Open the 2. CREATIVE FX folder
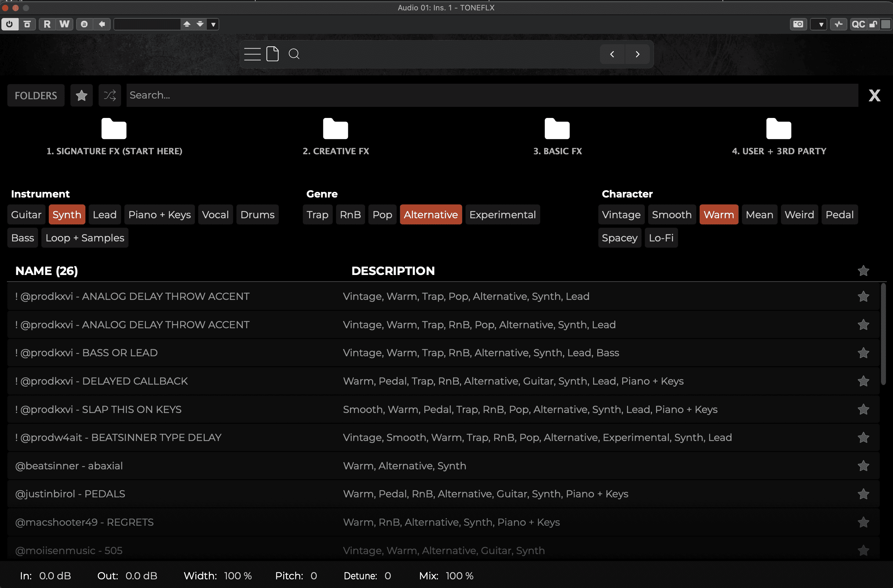Screen dimensions: 893x588 (x=336, y=137)
